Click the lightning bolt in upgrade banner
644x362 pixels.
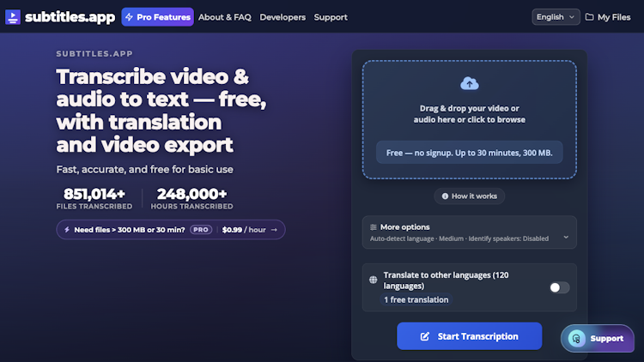(67, 230)
